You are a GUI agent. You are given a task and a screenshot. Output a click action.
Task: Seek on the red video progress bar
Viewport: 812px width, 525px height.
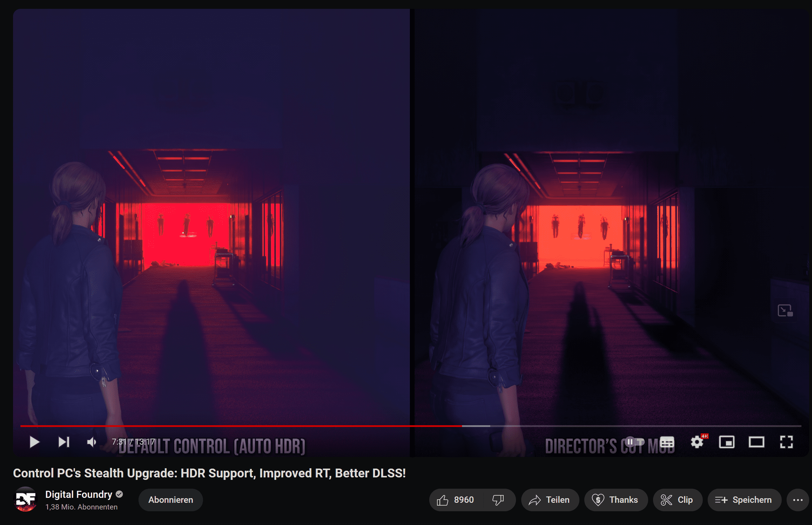tap(411, 426)
